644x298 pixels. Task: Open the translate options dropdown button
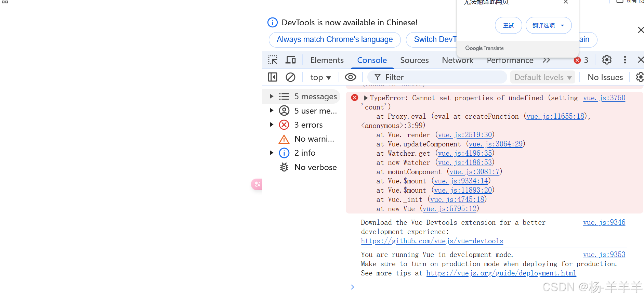[549, 26]
